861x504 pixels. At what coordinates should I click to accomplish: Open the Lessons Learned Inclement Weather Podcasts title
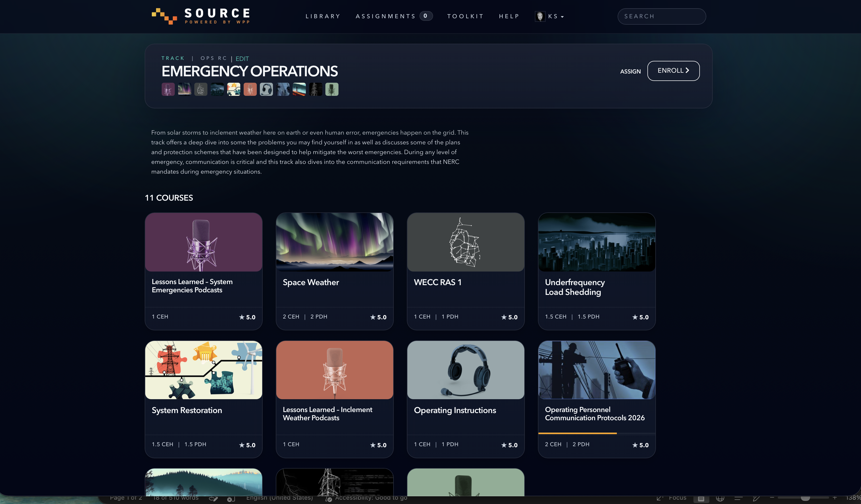(327, 414)
